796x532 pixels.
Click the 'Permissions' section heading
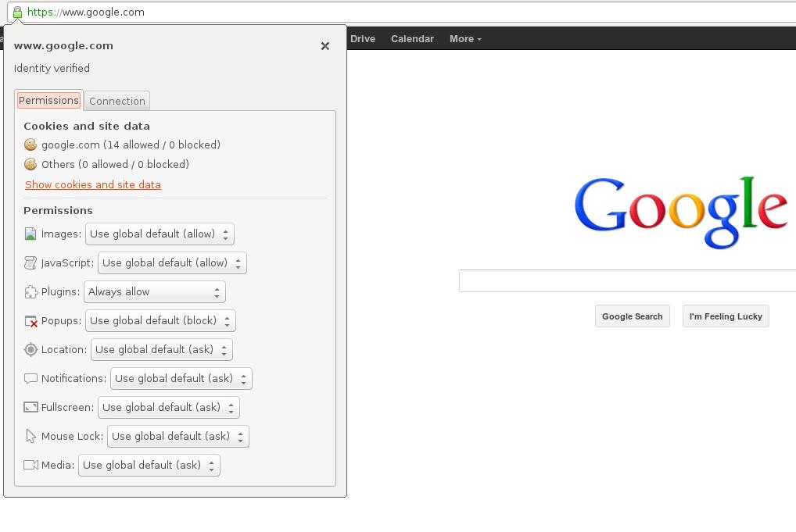58,210
